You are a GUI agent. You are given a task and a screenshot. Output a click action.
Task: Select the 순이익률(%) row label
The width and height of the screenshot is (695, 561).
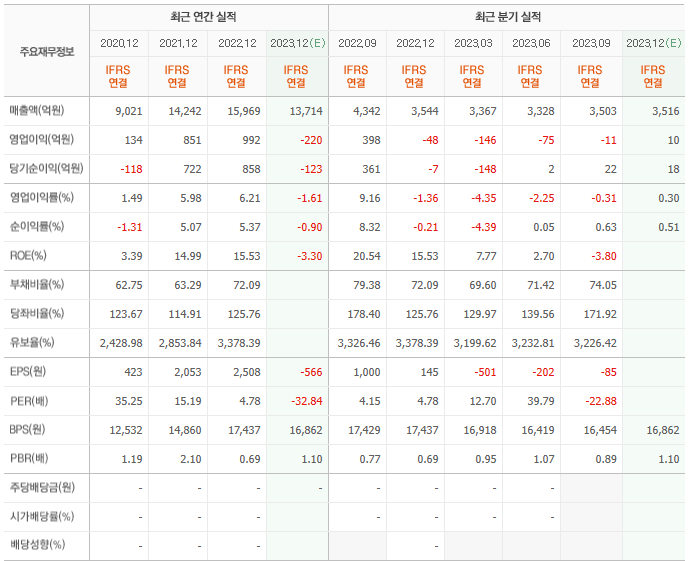(37, 226)
